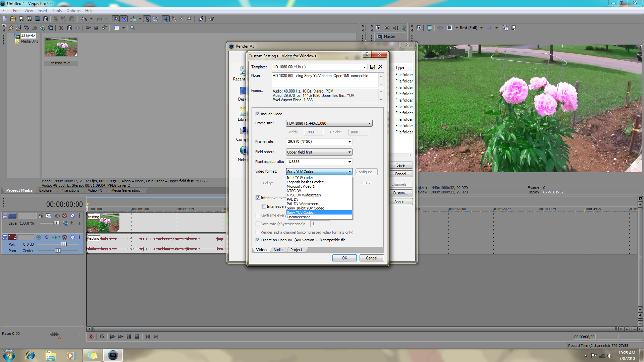
Task: Click the audio track Vol slider handle
Action: (x=63, y=244)
